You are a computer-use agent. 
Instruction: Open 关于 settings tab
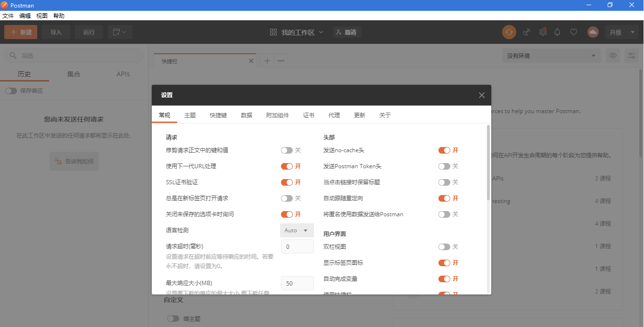385,115
